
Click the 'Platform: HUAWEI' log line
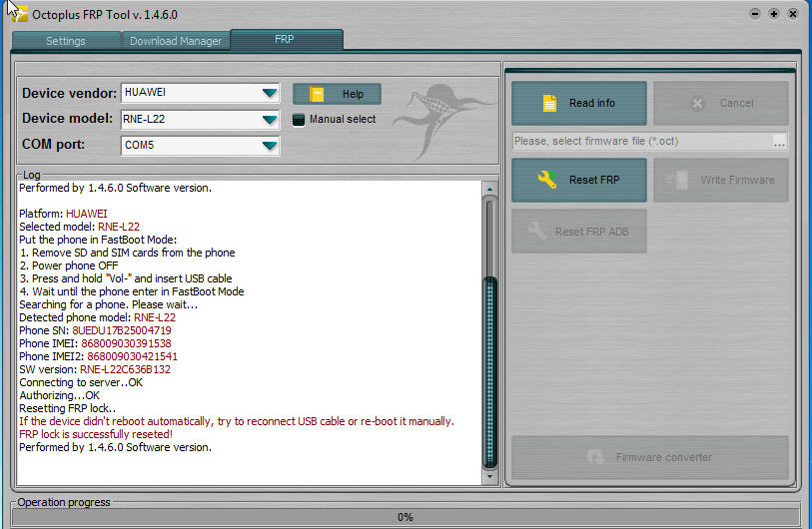(63, 214)
